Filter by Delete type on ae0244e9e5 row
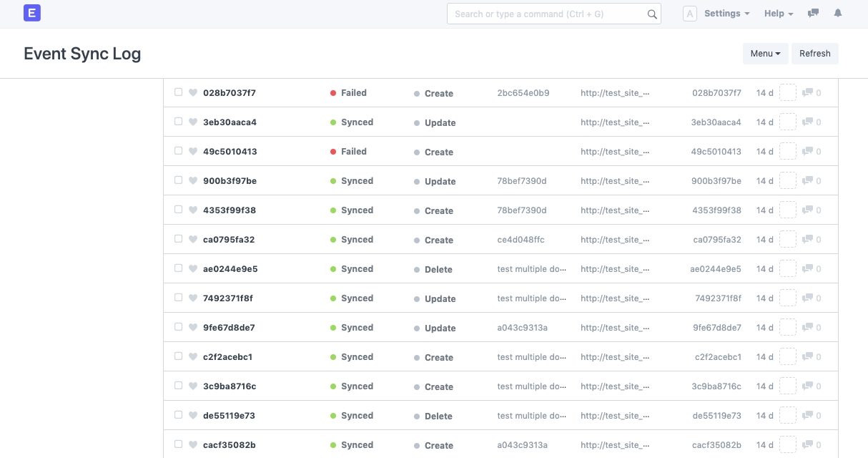 point(438,270)
